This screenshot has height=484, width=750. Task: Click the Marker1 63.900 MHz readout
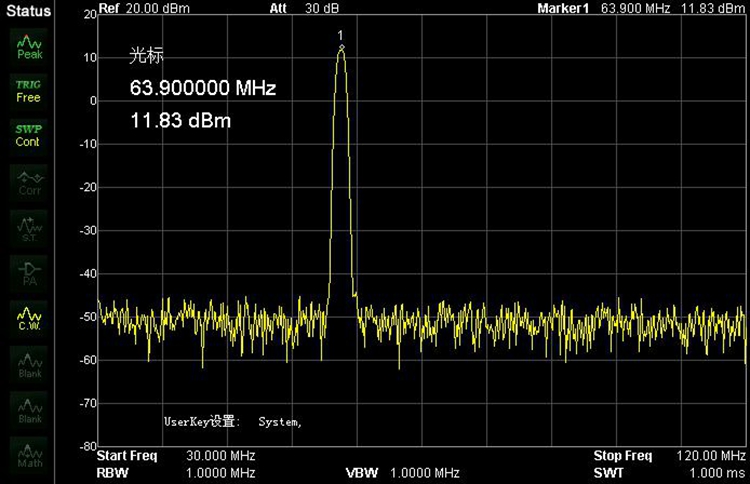point(640,8)
